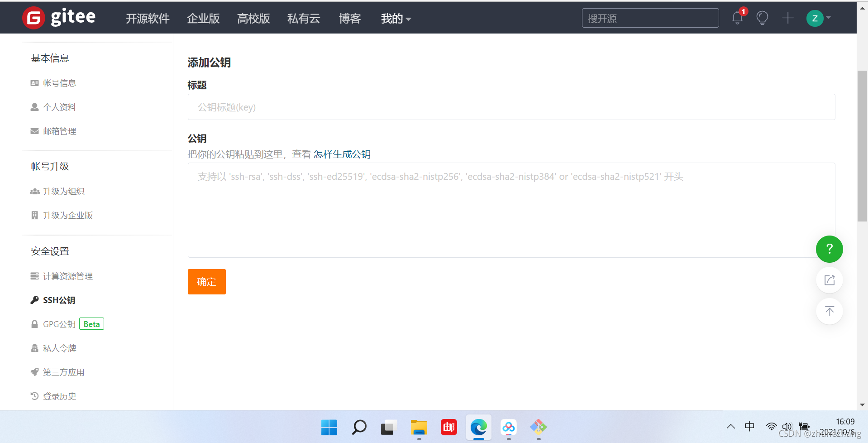This screenshot has width=868, height=443.
Task: Click the lightbulb feedback icon
Action: point(762,18)
